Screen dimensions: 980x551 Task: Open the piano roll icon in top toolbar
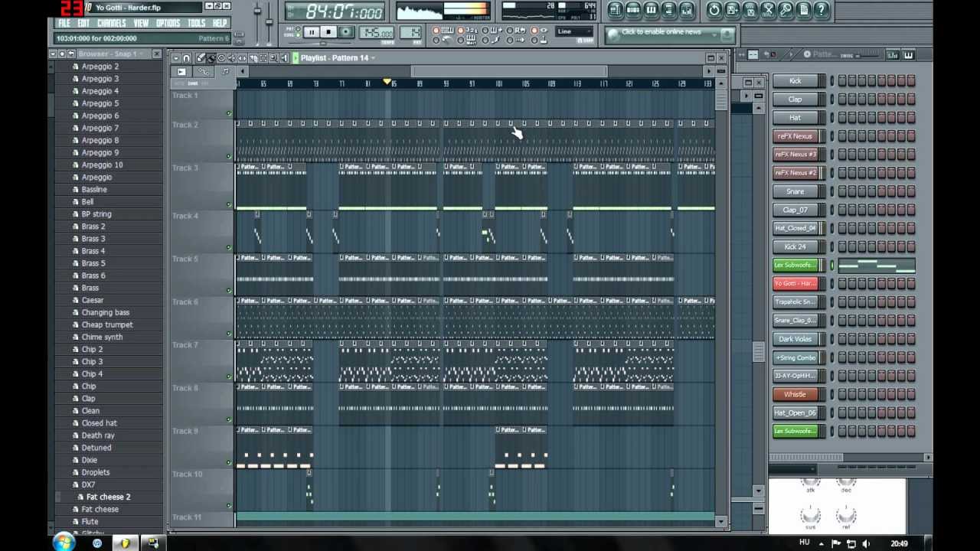click(651, 10)
